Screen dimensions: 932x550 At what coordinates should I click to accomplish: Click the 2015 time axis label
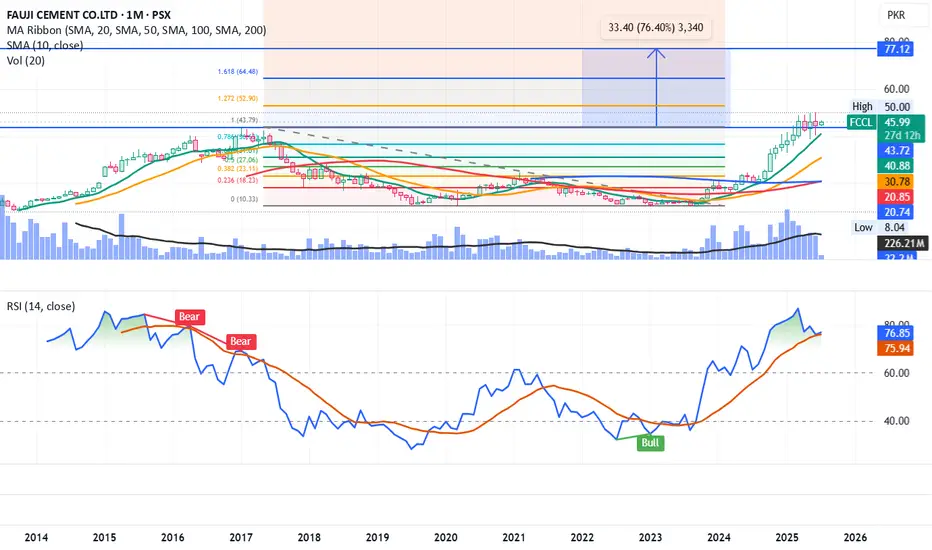coord(105,538)
